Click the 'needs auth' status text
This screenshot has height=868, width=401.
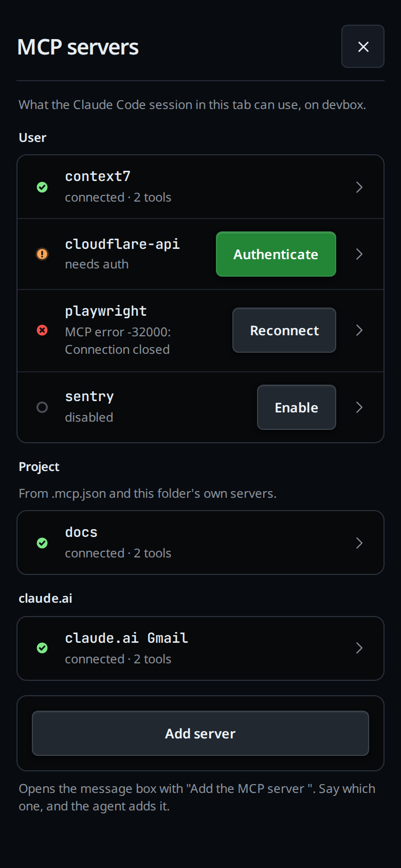[97, 264]
